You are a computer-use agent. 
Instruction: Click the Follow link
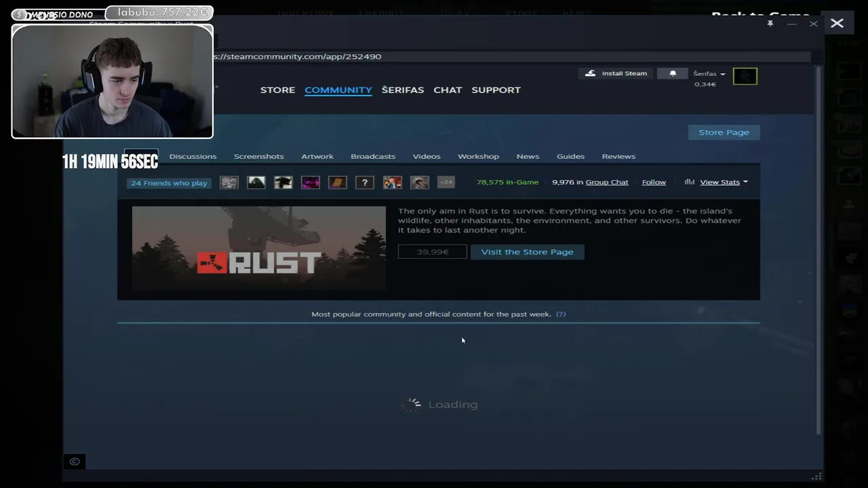654,182
